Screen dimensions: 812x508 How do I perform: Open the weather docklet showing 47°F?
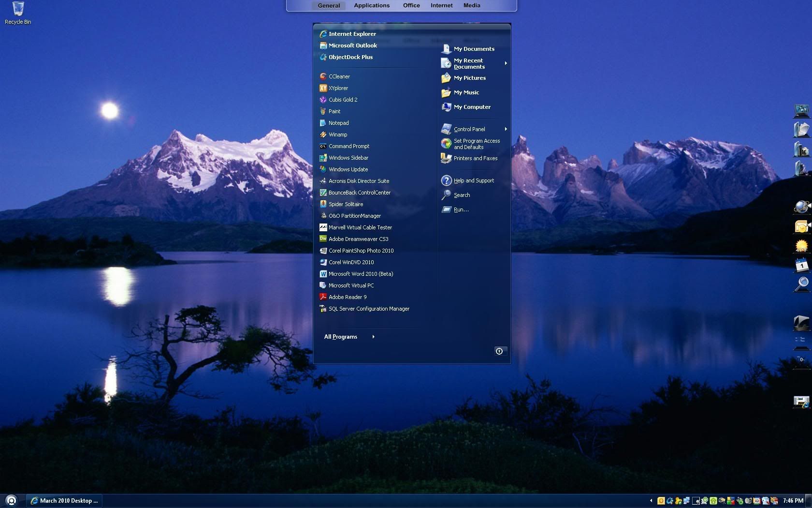(x=801, y=246)
